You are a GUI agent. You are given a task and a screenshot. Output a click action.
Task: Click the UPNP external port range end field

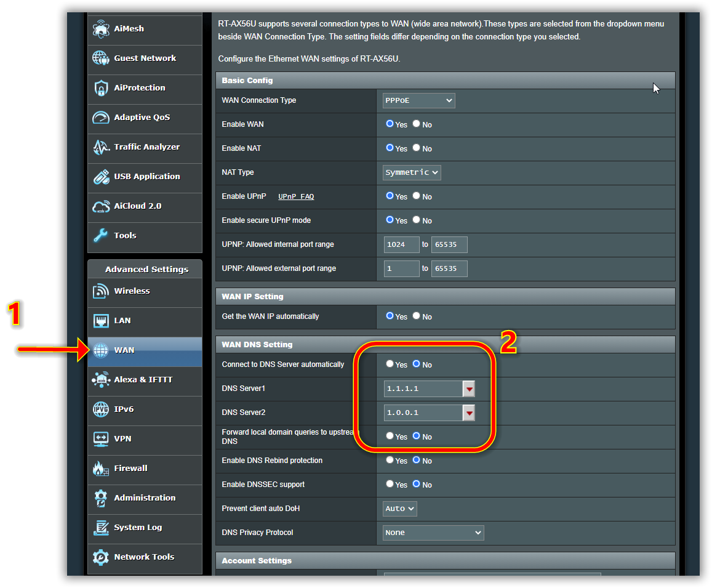[449, 268]
